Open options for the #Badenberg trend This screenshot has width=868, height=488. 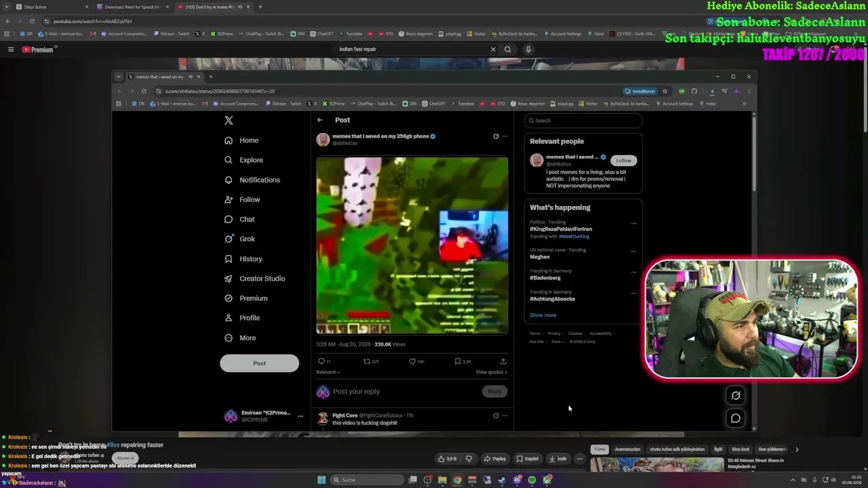(x=633, y=272)
